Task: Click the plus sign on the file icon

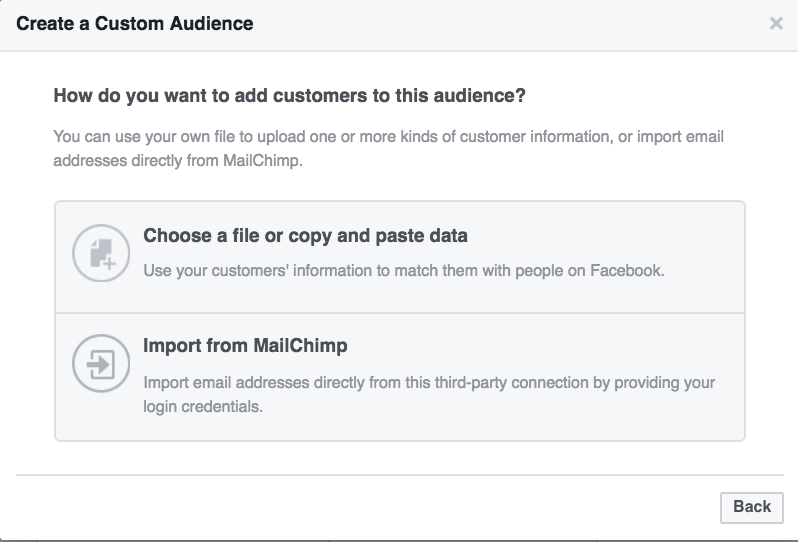Action: (x=109, y=263)
